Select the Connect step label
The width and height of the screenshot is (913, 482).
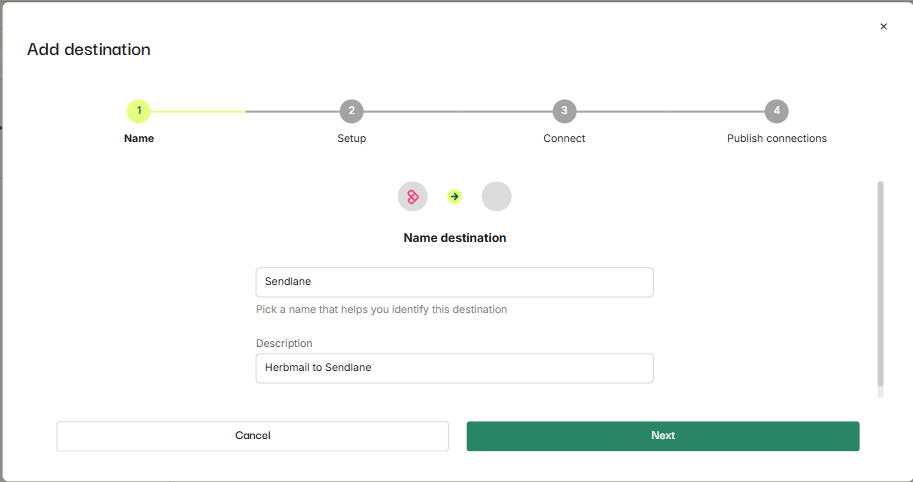tap(564, 138)
